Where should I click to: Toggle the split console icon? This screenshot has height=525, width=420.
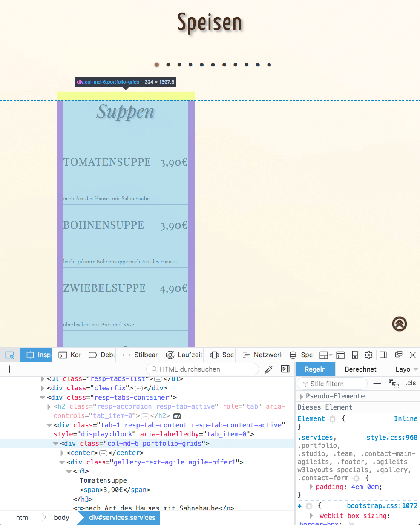pos(340,355)
